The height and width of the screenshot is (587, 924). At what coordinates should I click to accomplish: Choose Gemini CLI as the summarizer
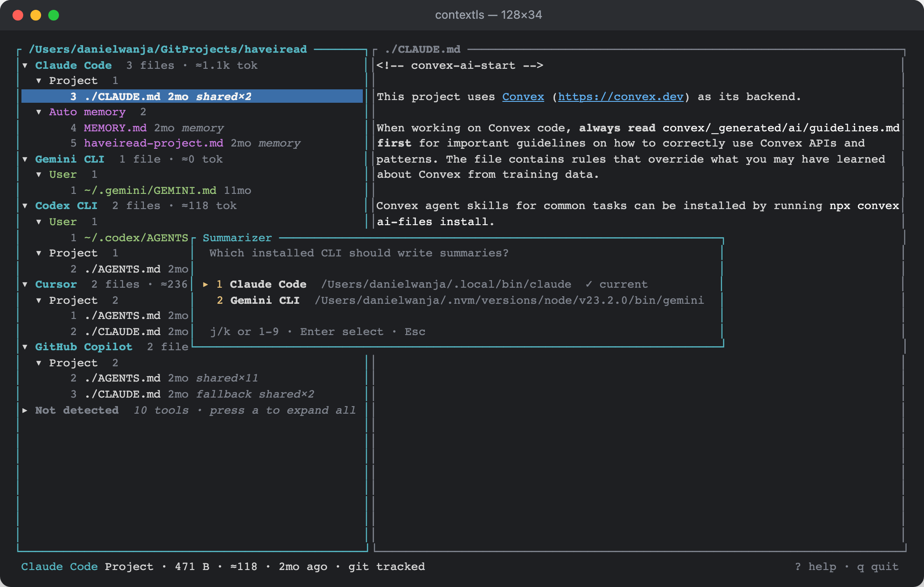click(460, 300)
